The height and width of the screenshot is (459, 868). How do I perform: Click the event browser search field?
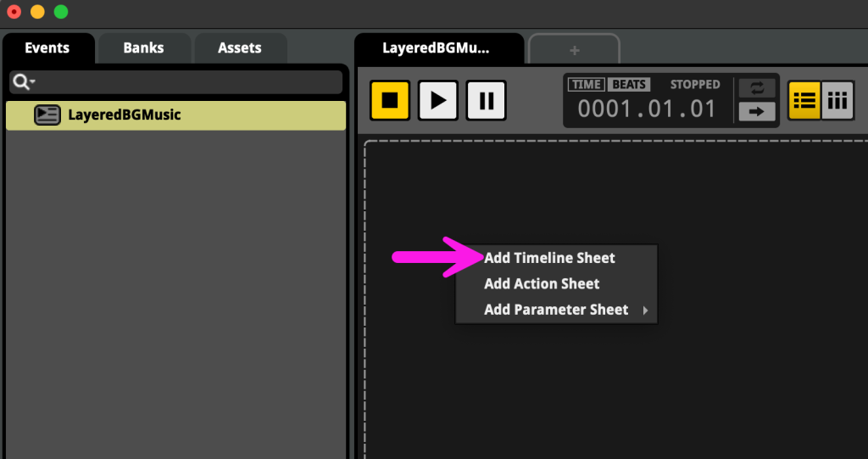point(186,81)
